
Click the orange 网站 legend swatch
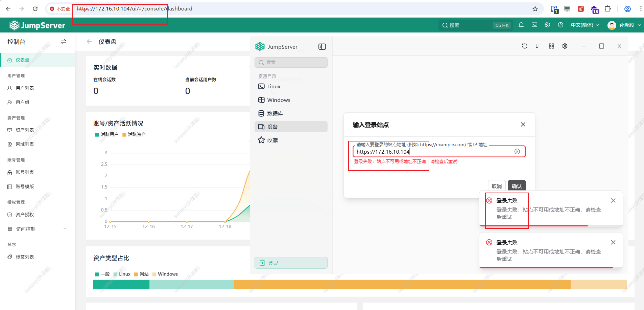pyautogui.click(x=136, y=274)
